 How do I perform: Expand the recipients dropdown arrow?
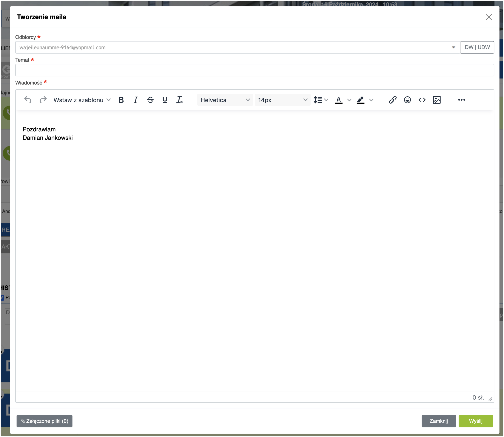point(453,47)
